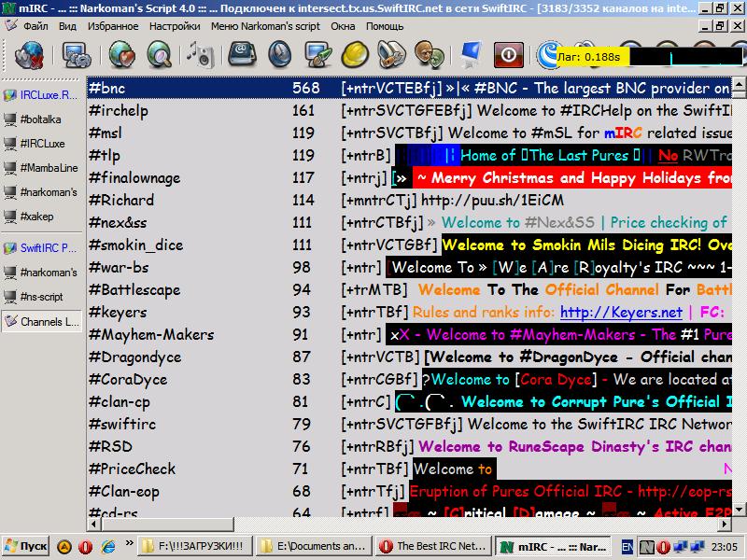This screenshot has height=560, width=747.
Task: Open the Окна menu
Action: pos(343,26)
